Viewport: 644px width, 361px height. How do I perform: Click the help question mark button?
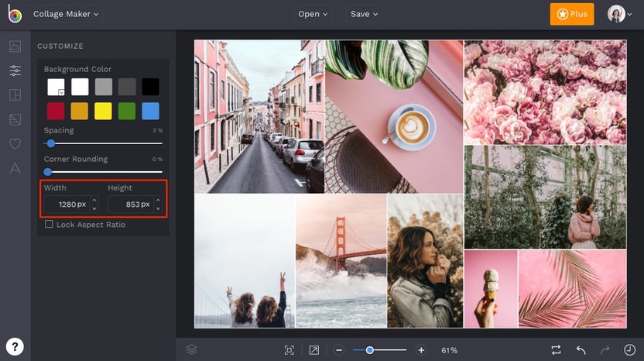pos(15,346)
